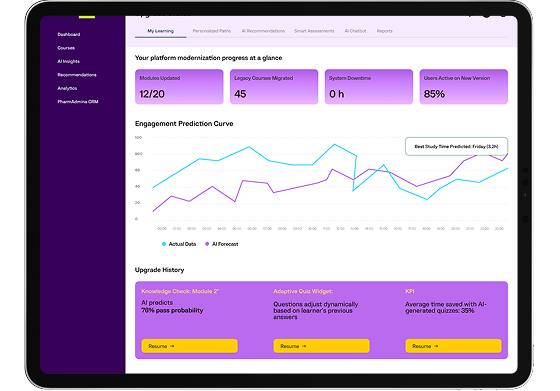Click the arrow icon on Adaptive Quiz Resume
Viewport: 560px width, 391px height.
click(x=304, y=346)
